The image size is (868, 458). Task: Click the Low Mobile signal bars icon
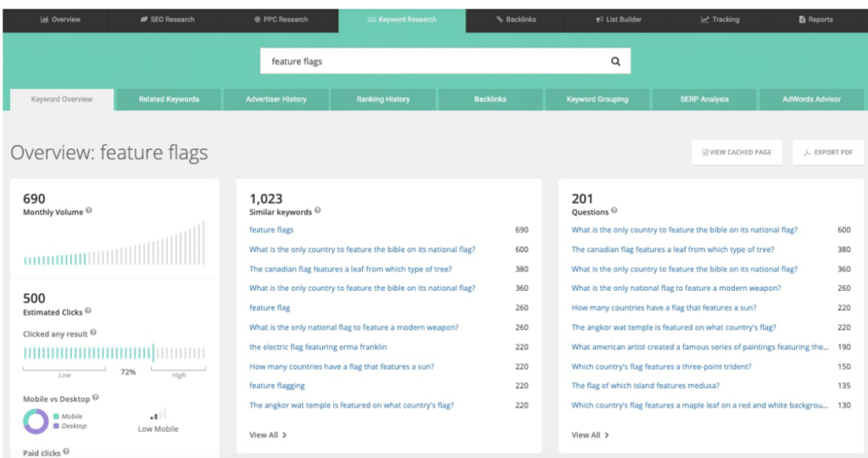point(158,415)
